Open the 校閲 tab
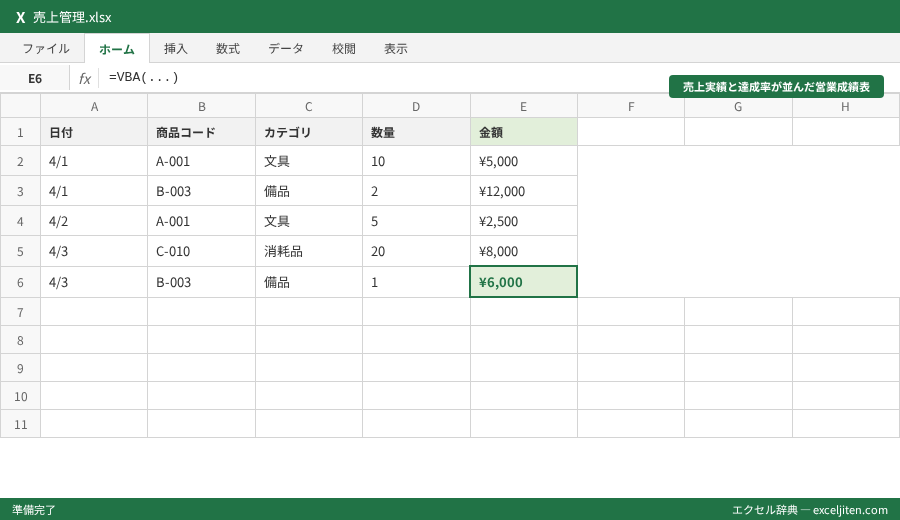The image size is (900, 520). (x=344, y=49)
